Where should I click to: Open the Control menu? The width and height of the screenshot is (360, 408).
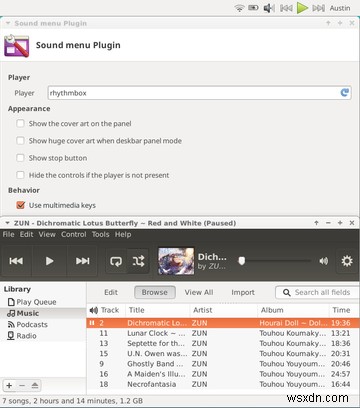click(x=74, y=234)
